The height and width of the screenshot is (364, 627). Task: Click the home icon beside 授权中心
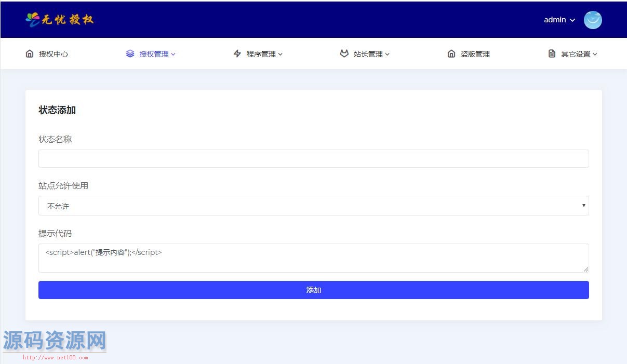coord(30,53)
